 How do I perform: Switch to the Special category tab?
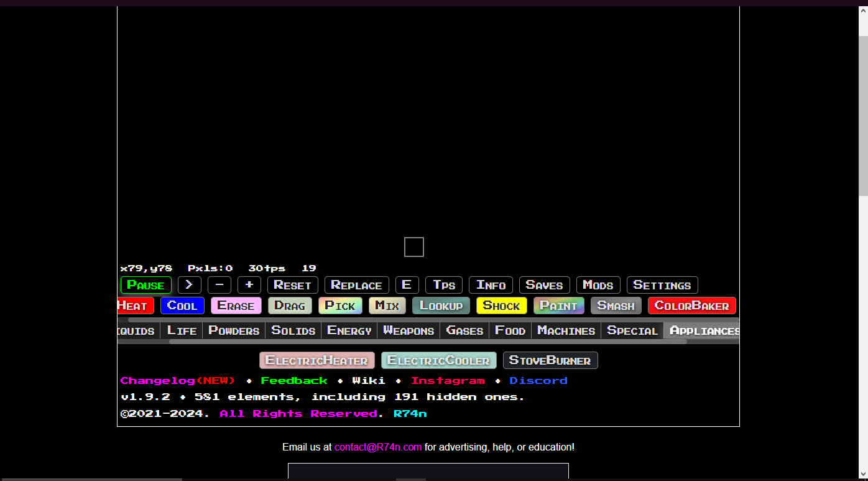click(x=632, y=330)
